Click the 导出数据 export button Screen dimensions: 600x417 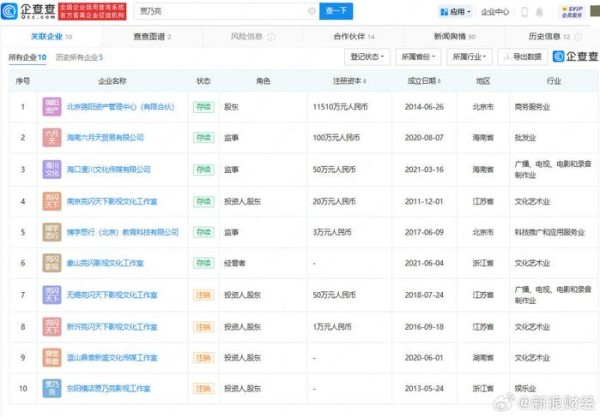(522, 57)
